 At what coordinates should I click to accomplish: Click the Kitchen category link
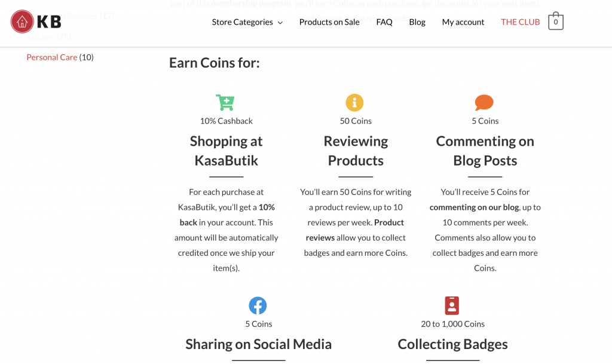(x=41, y=37)
